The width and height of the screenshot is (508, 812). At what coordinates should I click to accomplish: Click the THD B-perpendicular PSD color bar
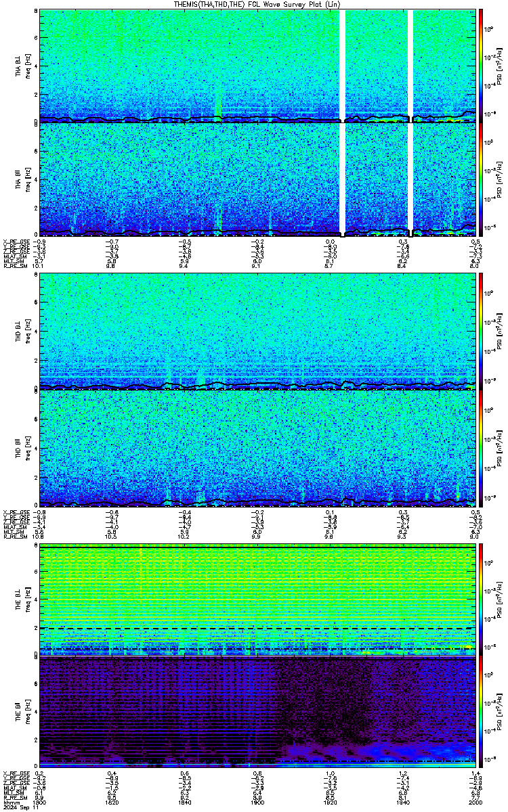click(x=481, y=331)
